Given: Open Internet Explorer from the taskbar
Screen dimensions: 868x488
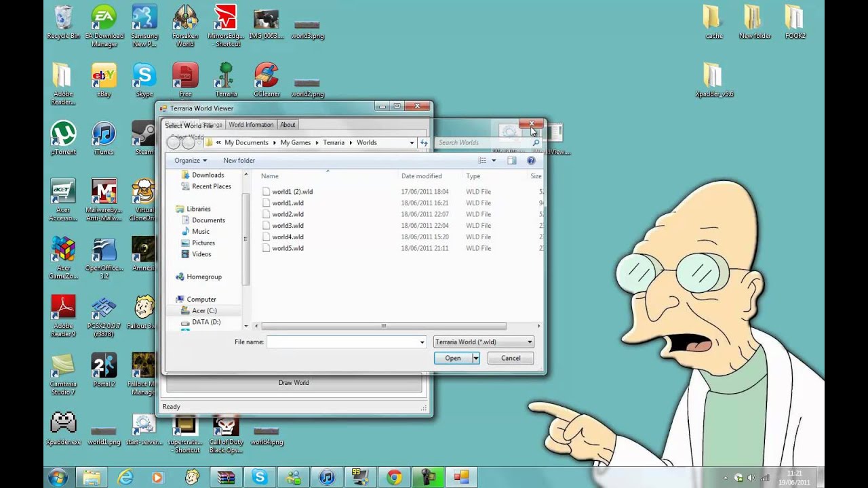Looking at the screenshot, I should pos(125,478).
